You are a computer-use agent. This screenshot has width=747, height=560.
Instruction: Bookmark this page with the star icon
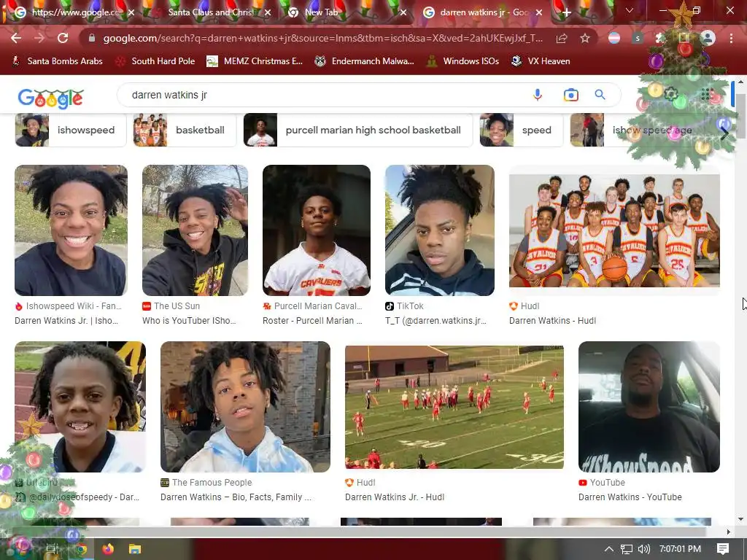[x=585, y=38]
